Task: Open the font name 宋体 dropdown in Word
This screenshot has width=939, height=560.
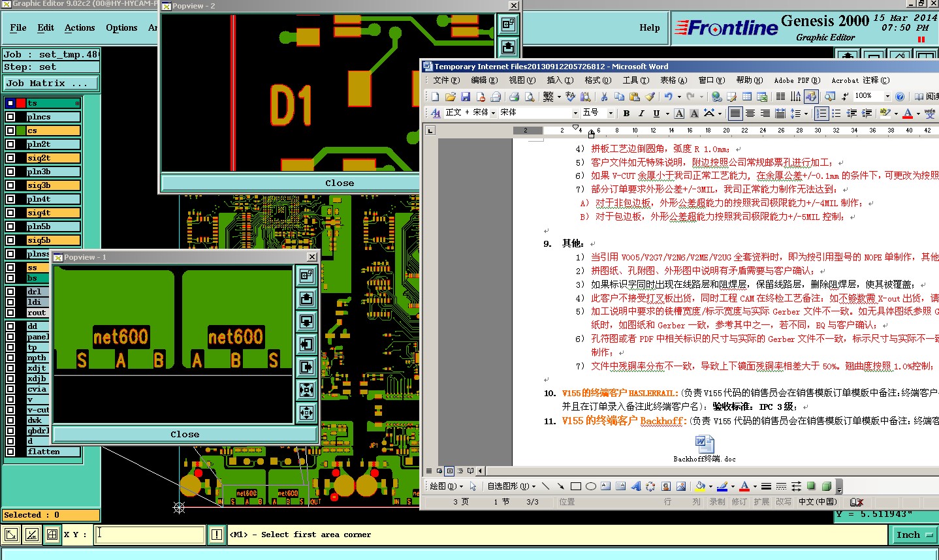Action: [x=575, y=113]
